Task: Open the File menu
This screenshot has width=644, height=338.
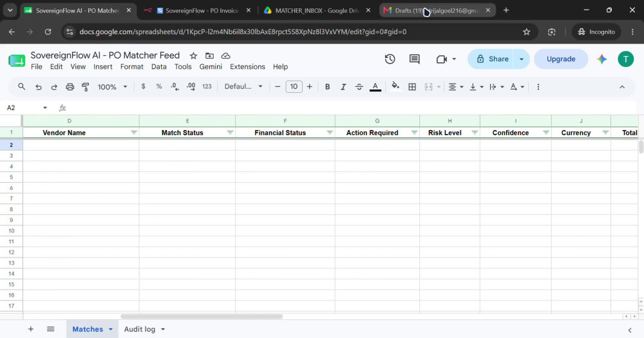Action: pos(37,66)
